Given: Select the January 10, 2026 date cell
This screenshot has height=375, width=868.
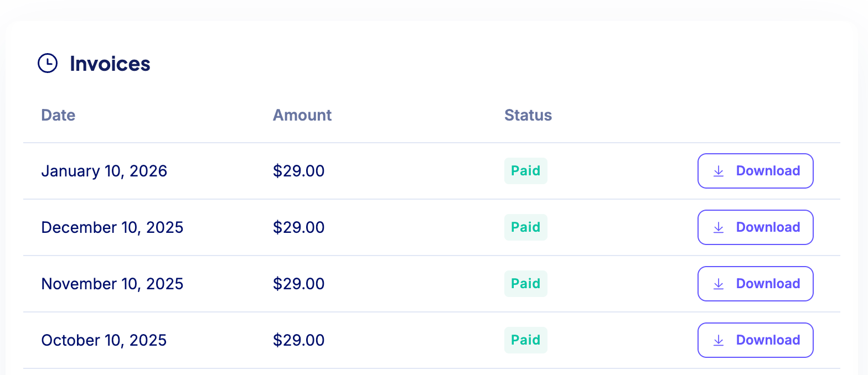Looking at the screenshot, I should (x=104, y=171).
